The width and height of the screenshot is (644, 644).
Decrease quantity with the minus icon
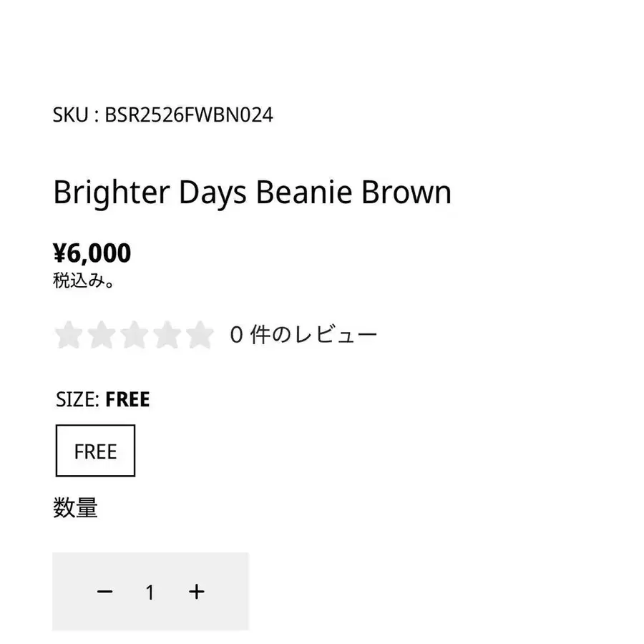coord(105,592)
